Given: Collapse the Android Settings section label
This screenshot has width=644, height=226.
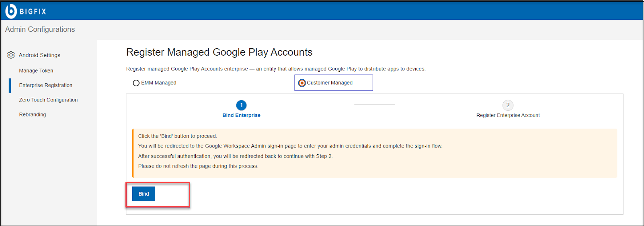Looking at the screenshot, I should pyautogui.click(x=39, y=55).
